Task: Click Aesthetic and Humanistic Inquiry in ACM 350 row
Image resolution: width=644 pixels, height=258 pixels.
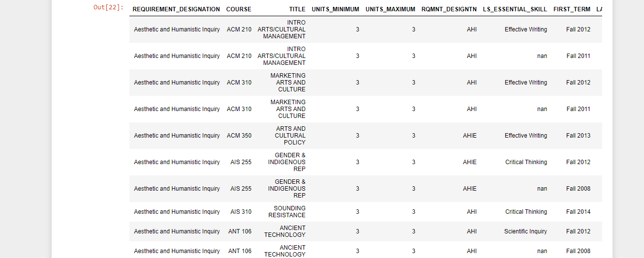Action: coord(177,136)
